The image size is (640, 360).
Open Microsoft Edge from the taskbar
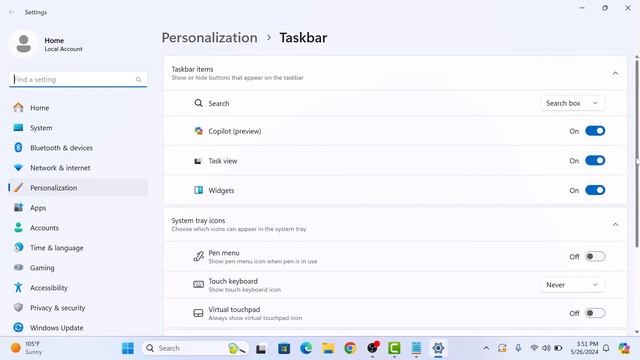(x=306, y=348)
